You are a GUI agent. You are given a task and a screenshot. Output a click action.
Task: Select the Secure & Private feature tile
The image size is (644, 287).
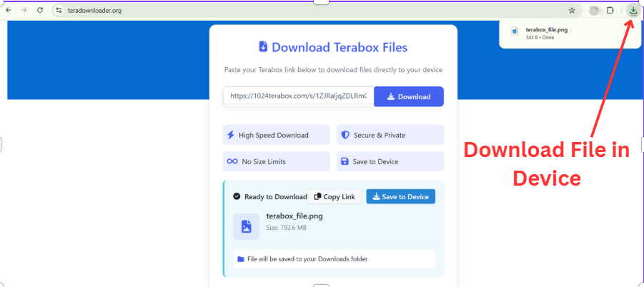390,135
